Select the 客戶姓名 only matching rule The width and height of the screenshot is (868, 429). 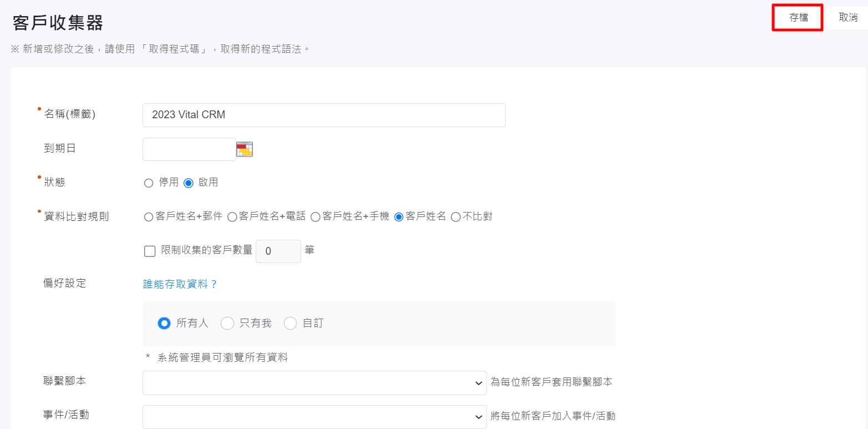coord(398,217)
